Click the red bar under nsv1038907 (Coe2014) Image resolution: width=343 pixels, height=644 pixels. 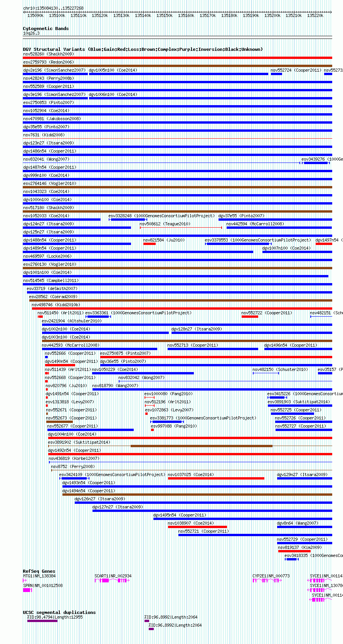pyautogui.click(x=197, y=527)
